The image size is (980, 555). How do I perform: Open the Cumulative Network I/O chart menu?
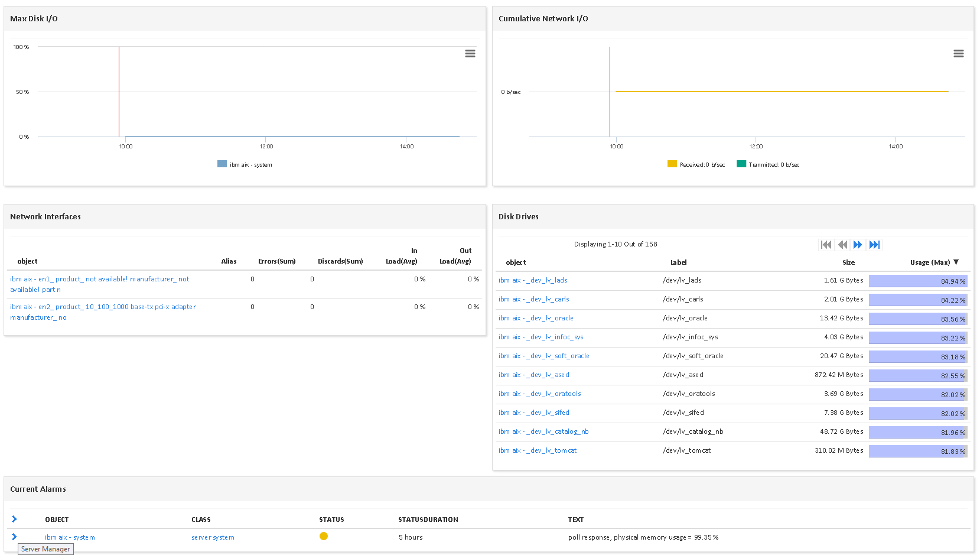point(959,53)
